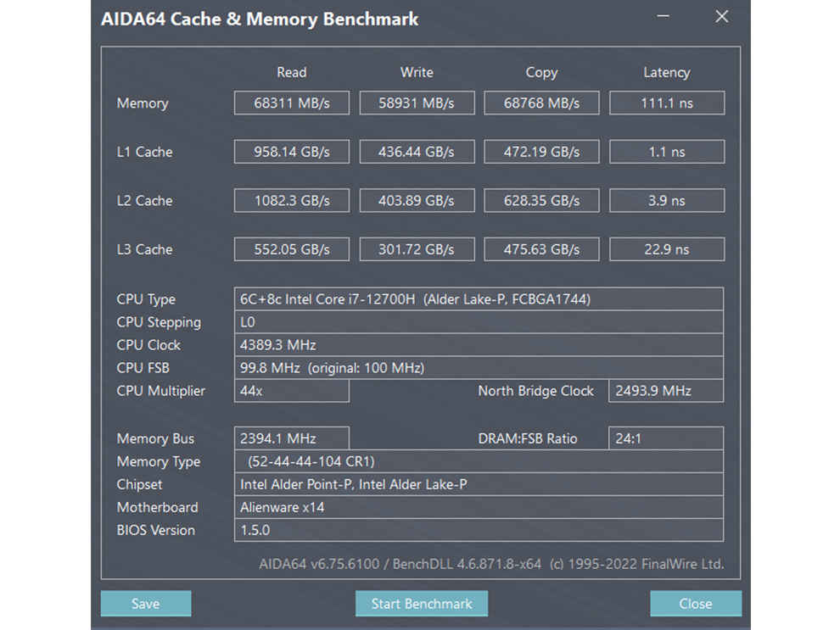
Task: Click the Read column header
Action: click(x=291, y=72)
